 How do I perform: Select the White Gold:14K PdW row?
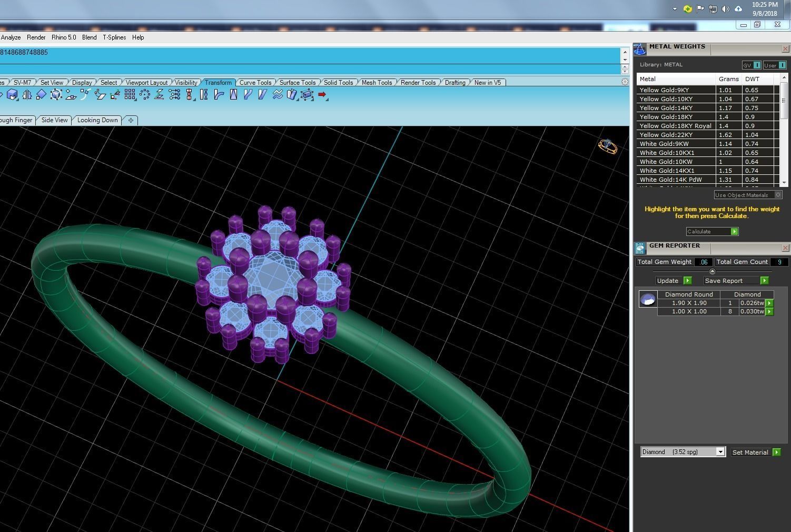click(708, 180)
